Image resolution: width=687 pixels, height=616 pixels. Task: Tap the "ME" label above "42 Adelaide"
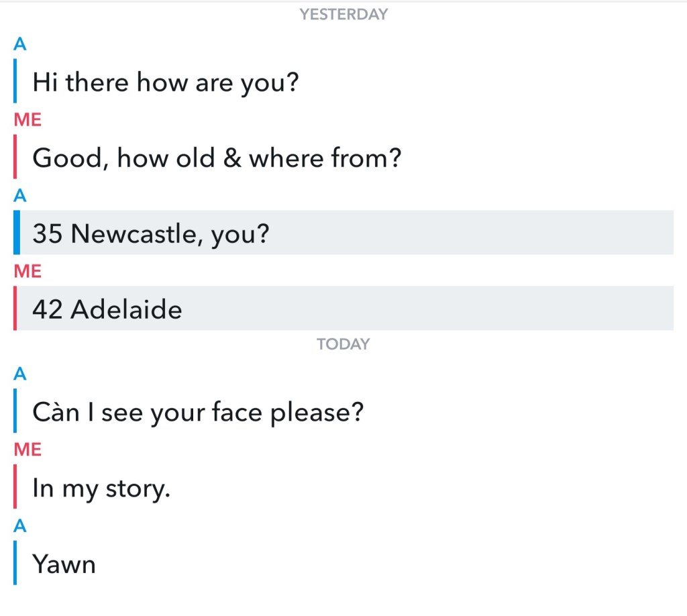tap(28, 271)
